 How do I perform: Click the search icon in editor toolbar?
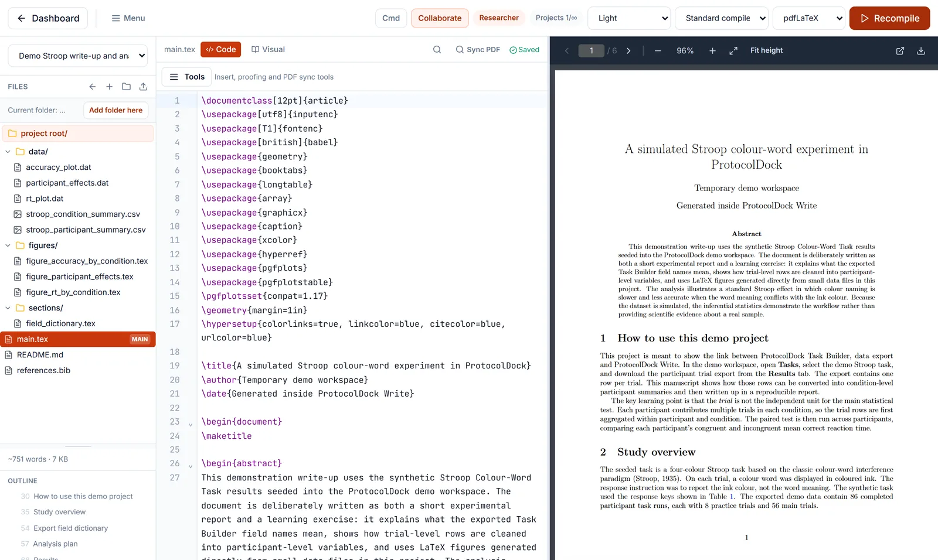point(437,50)
